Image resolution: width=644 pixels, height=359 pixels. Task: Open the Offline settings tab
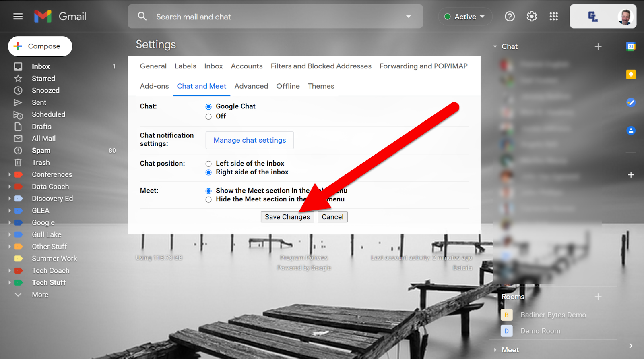coord(288,86)
